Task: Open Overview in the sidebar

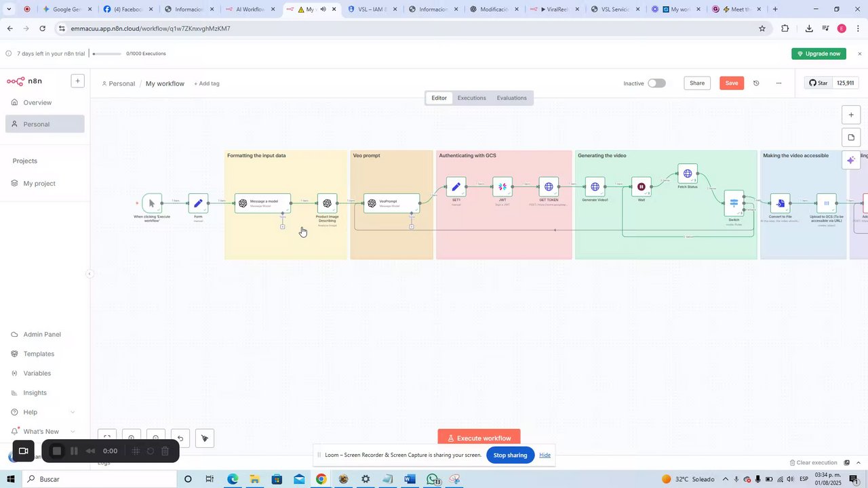Action: pyautogui.click(x=45, y=102)
